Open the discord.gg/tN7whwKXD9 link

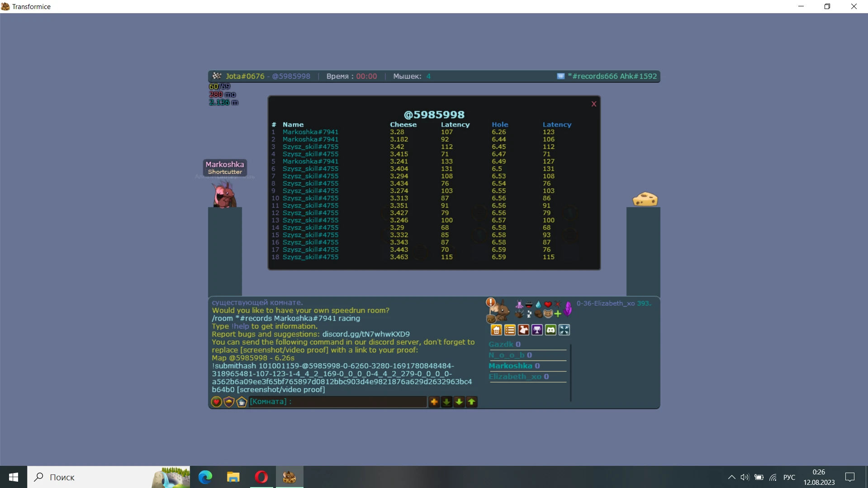(x=366, y=334)
